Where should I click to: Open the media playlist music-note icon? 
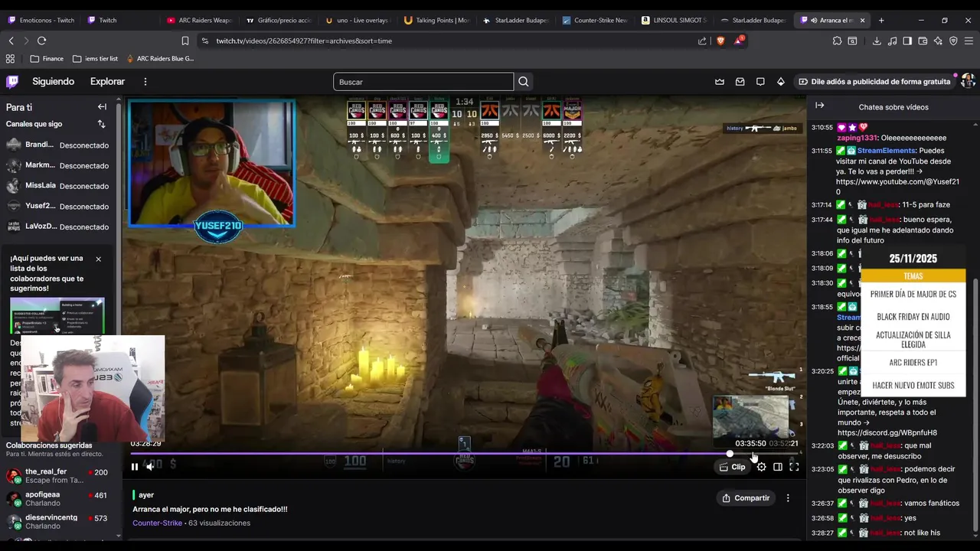(892, 41)
